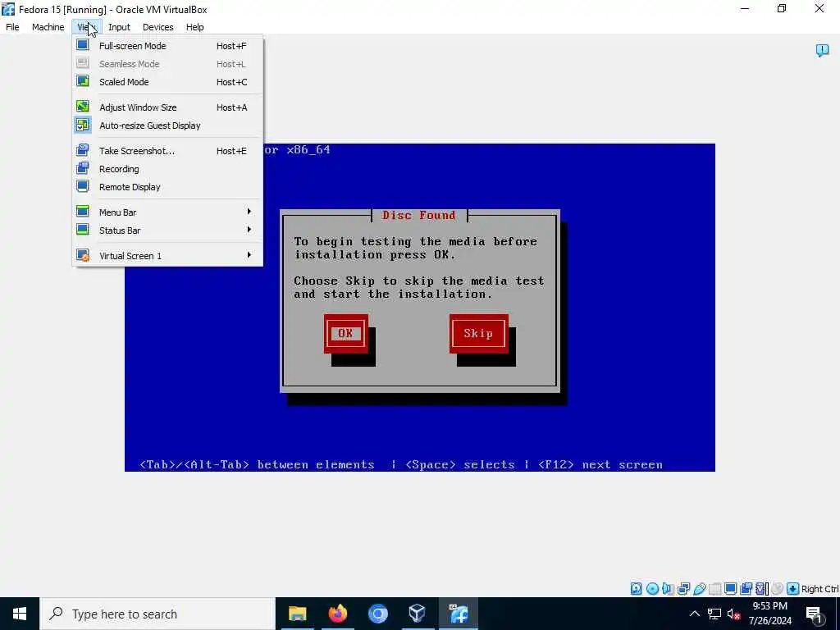Viewport: 840px width, 630px height.
Task: Click the greyed-out Seamless Mode entry
Action: [167, 64]
